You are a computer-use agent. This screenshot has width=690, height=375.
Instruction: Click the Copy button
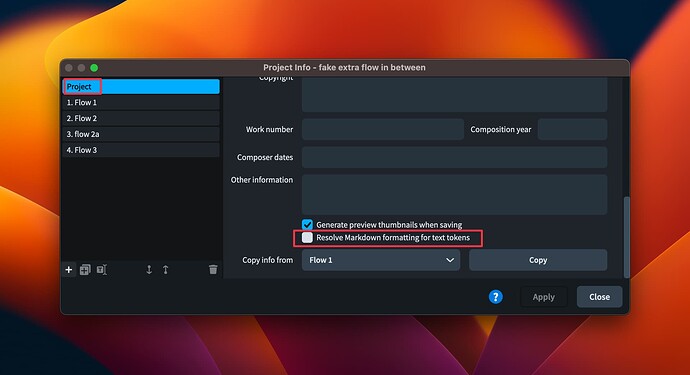click(x=538, y=260)
